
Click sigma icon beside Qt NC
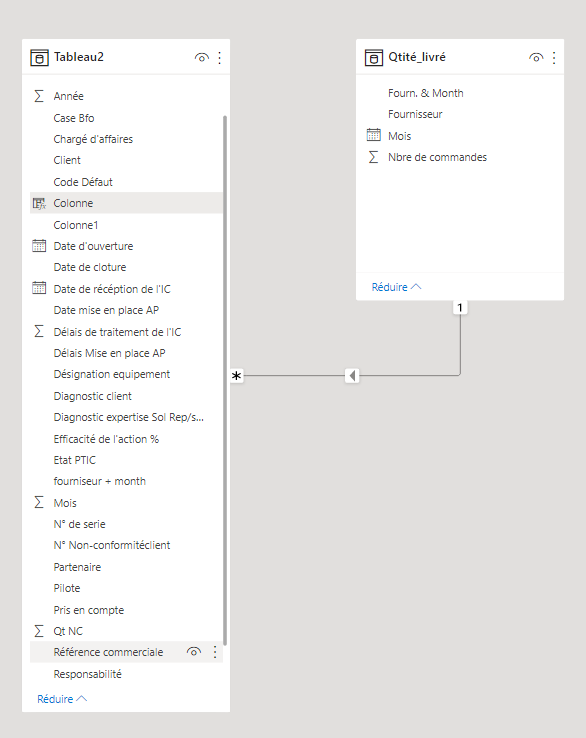click(x=39, y=631)
